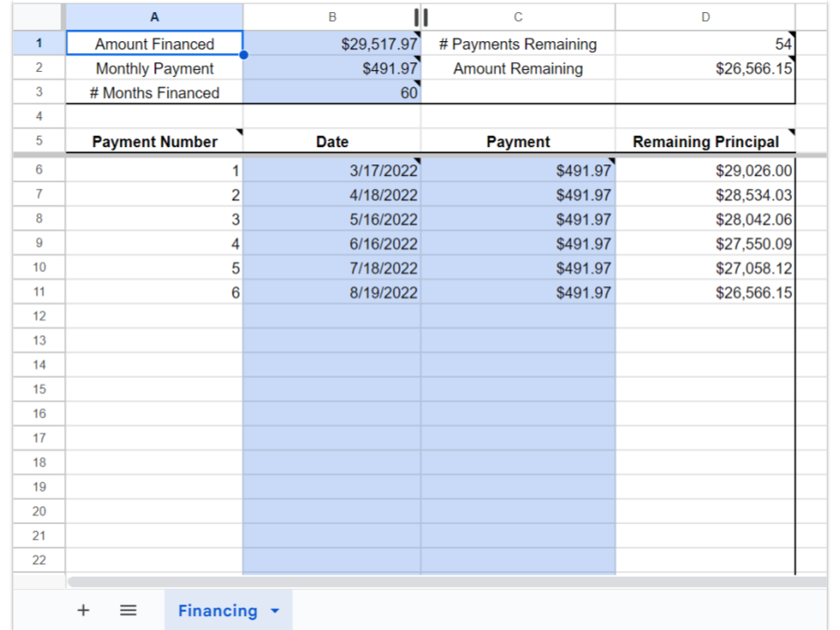The image size is (840, 630).
Task: Select 'Amount Remaining' label cell
Action: (518, 68)
